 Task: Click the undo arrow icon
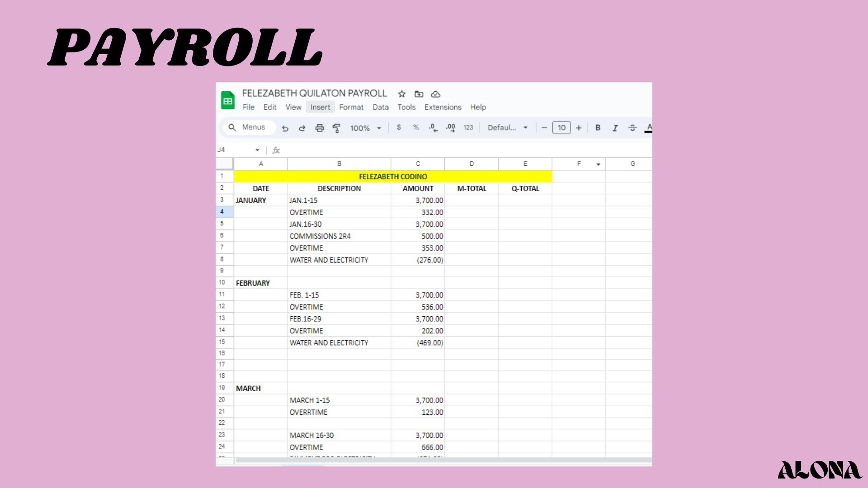coord(285,128)
